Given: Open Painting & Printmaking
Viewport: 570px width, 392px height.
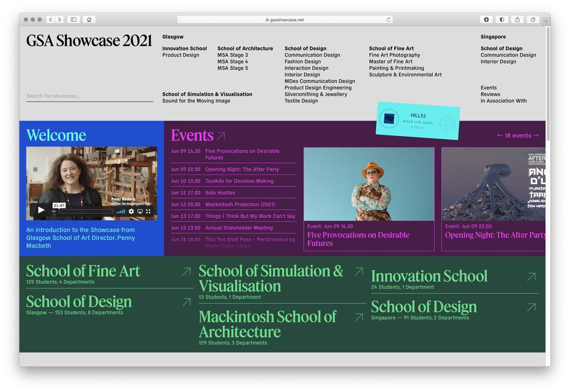Looking at the screenshot, I should [397, 68].
